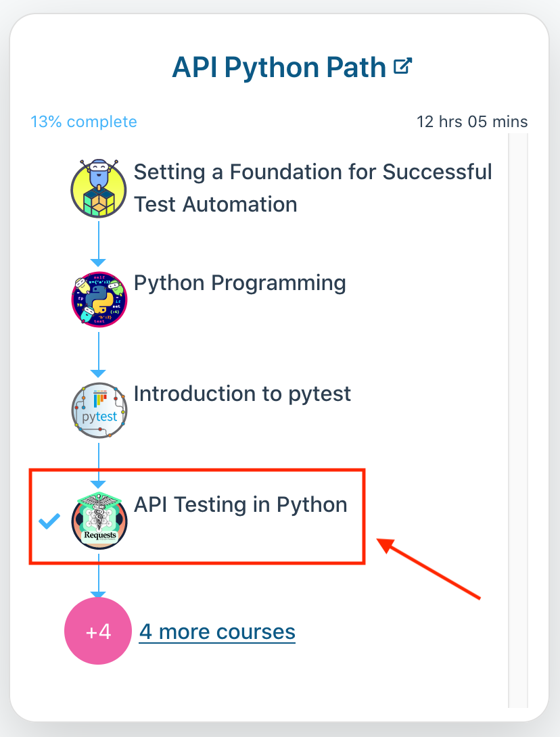
Task: Select the Python Programming course icon
Action: point(99,299)
